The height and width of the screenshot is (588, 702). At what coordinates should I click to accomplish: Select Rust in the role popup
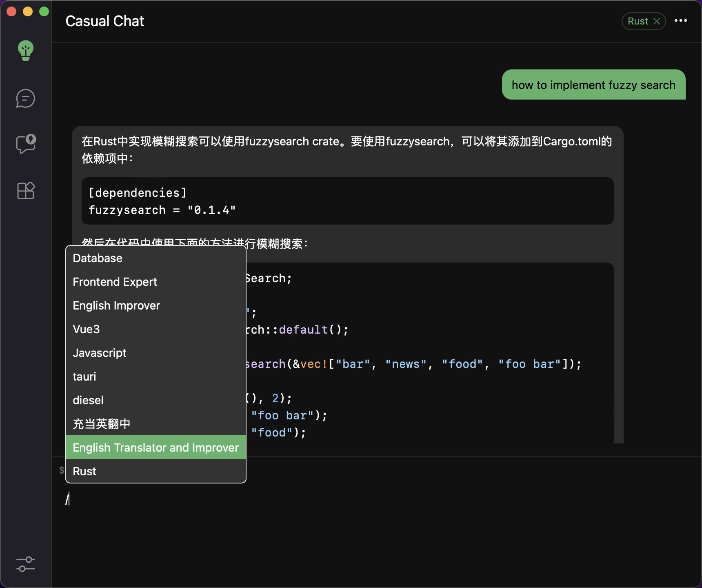pos(156,471)
